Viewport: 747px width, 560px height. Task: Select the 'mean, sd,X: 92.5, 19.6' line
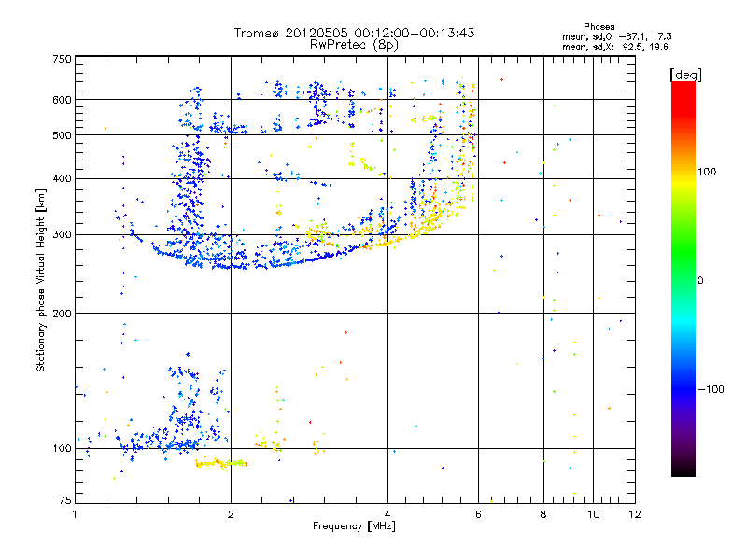[615, 47]
